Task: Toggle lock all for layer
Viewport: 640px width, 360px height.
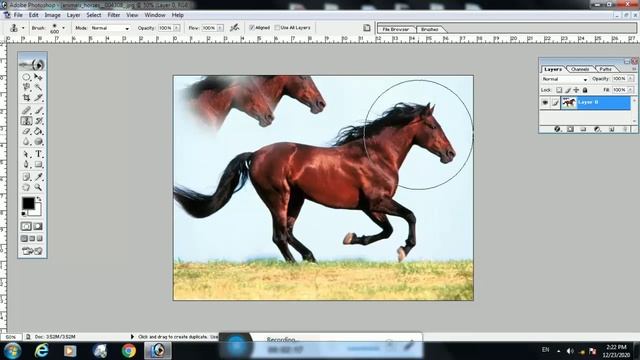Action: 585,90
